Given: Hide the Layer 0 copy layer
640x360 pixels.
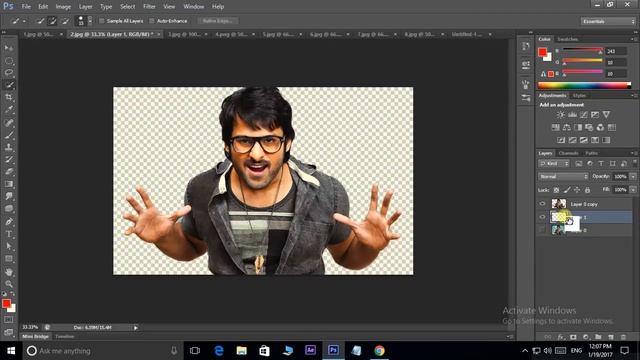Looking at the screenshot, I should point(542,204).
